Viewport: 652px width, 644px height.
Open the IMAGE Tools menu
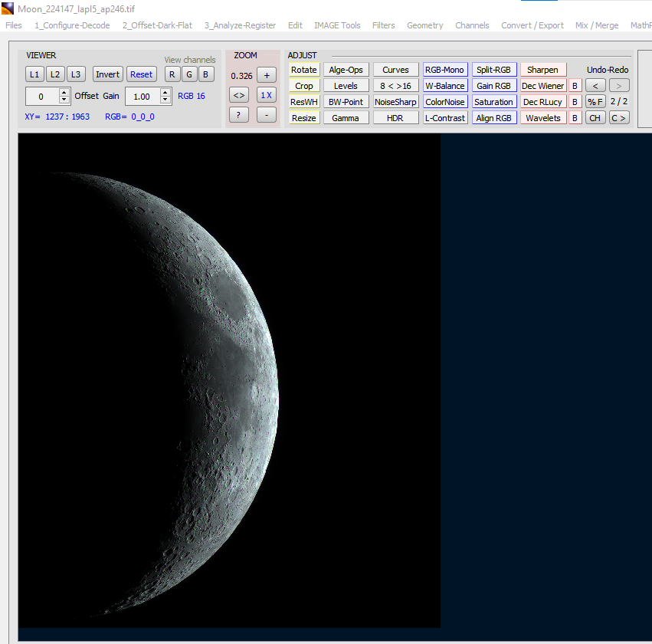coord(337,25)
